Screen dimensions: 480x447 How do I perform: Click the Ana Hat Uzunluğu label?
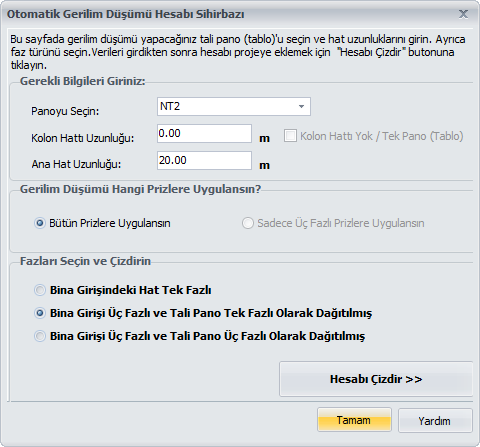(x=76, y=164)
